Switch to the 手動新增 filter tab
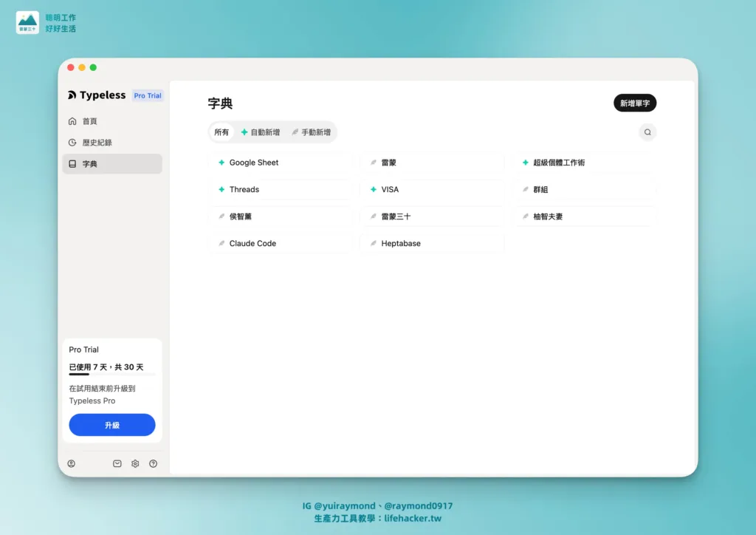 tap(311, 132)
